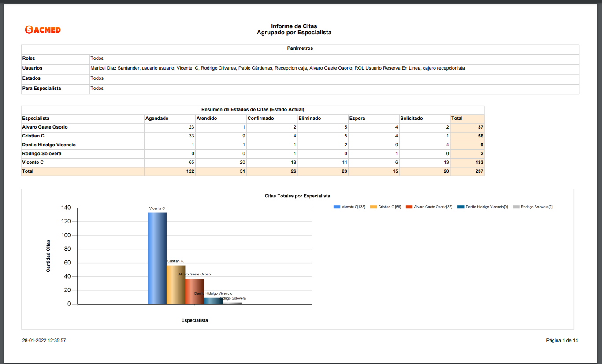Click the orange Cristian C. legend swatch
The image size is (602, 364).
click(374, 207)
